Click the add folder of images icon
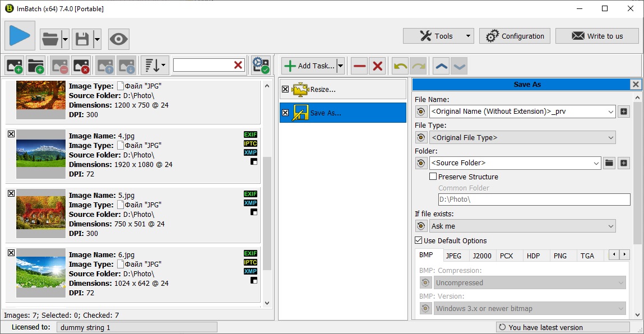This screenshot has width=644, height=334. [x=36, y=66]
